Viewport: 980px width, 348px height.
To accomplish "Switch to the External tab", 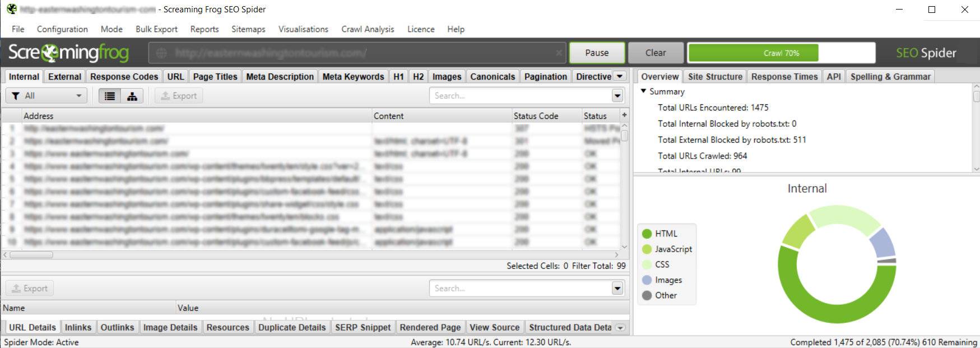I will point(64,76).
